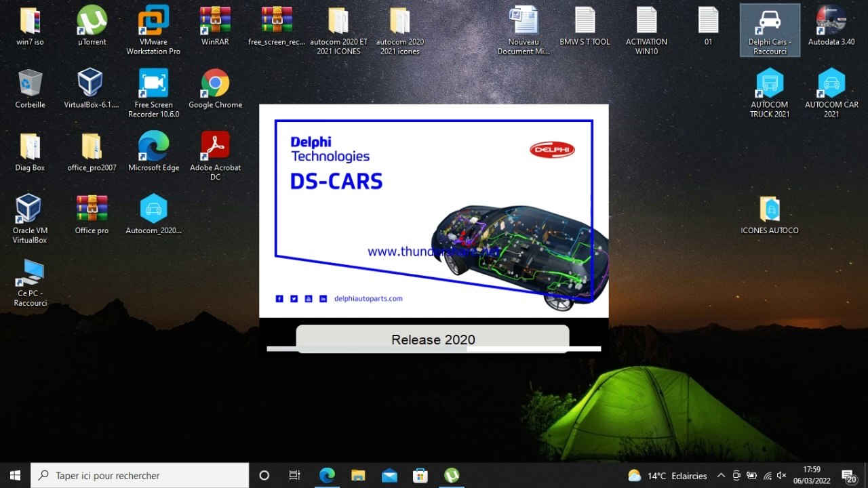Open File Explorer from the taskbar
Image resolution: width=868 pixels, height=488 pixels.
(x=358, y=475)
